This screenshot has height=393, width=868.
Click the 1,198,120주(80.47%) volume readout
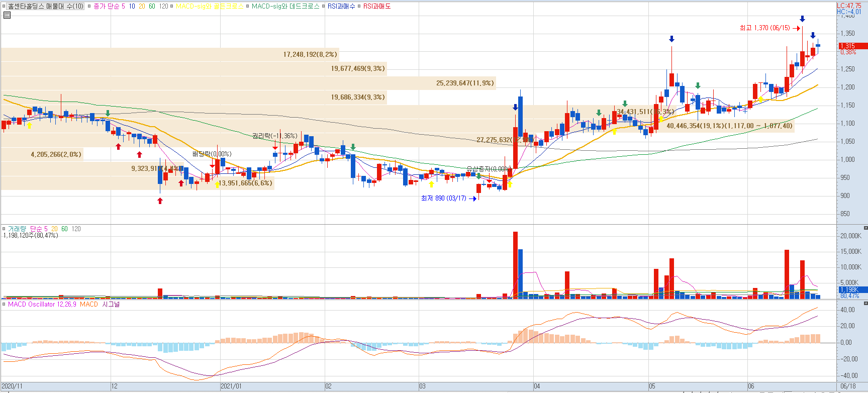[31, 235]
